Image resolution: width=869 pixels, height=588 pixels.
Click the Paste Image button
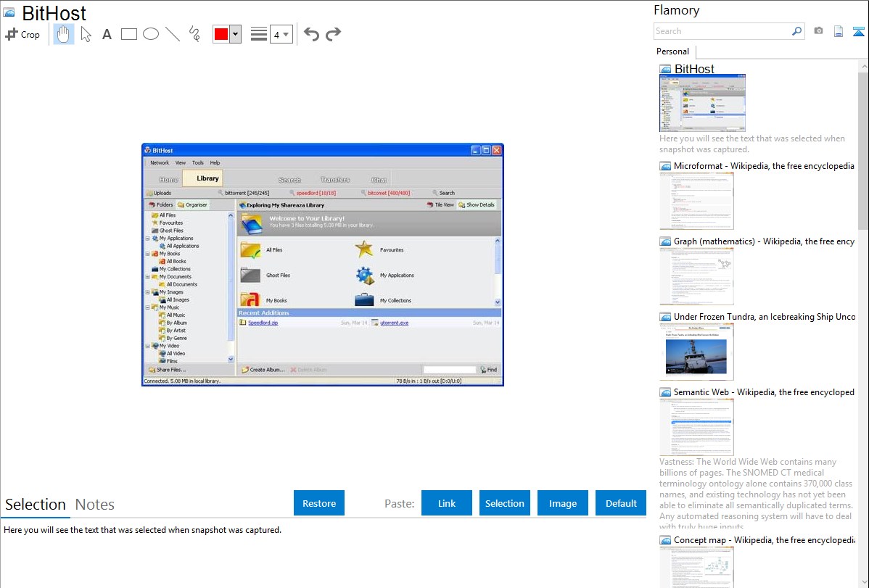click(x=562, y=503)
